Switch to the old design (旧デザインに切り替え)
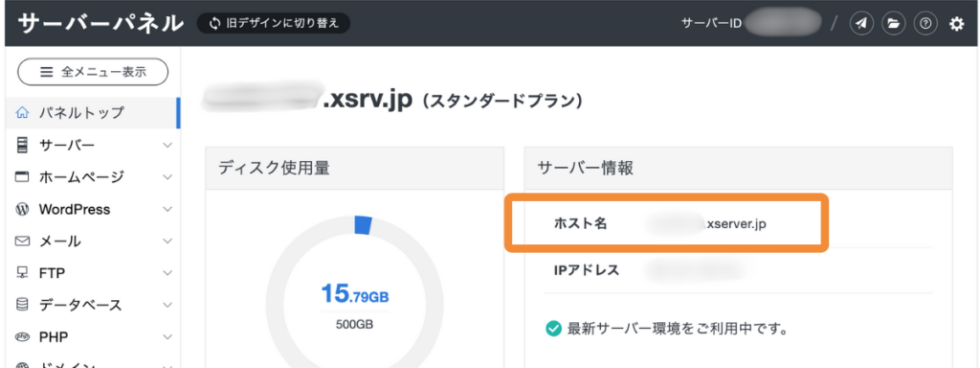The height and width of the screenshot is (368, 980). pos(273,24)
